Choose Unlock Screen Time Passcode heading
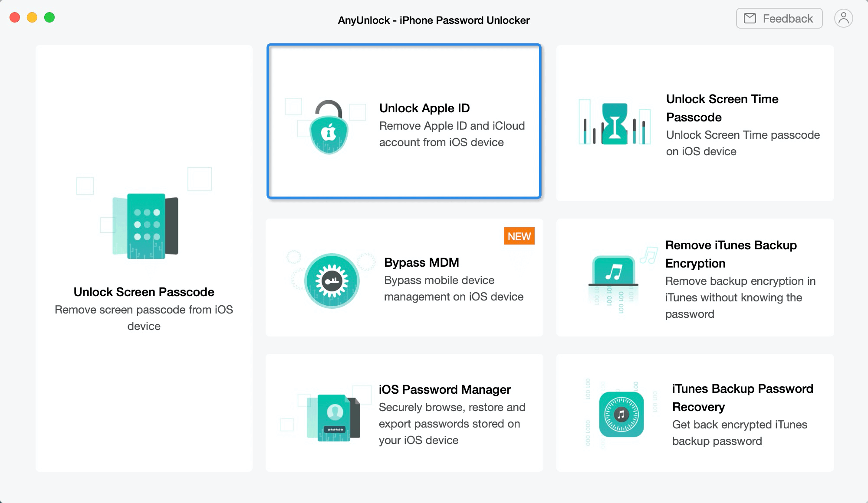The height and width of the screenshot is (503, 868). (x=722, y=108)
